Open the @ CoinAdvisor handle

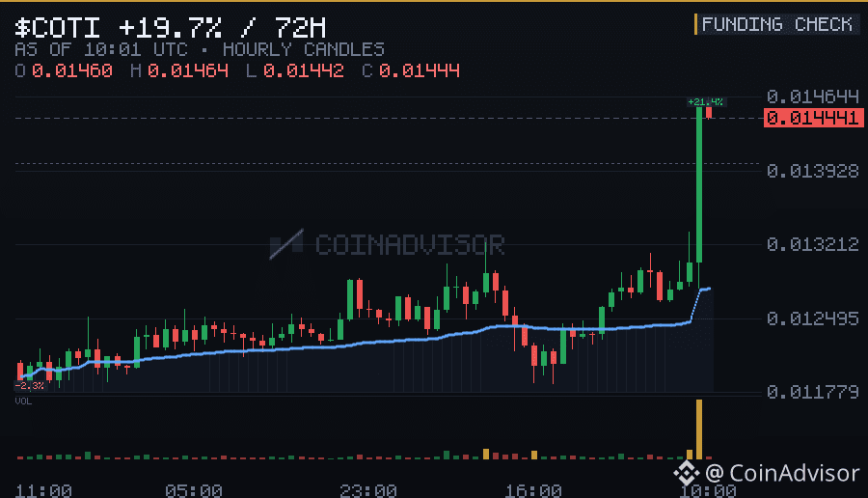click(x=782, y=473)
